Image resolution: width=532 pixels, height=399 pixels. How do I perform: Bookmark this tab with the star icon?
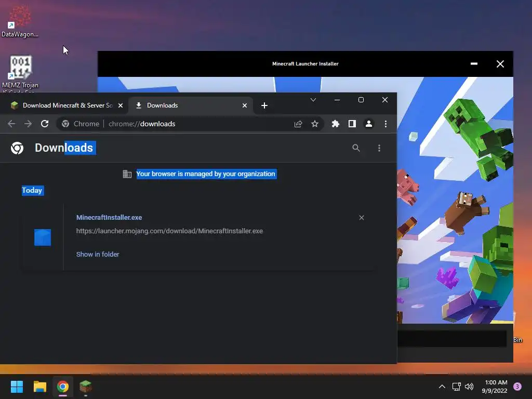[x=315, y=124]
